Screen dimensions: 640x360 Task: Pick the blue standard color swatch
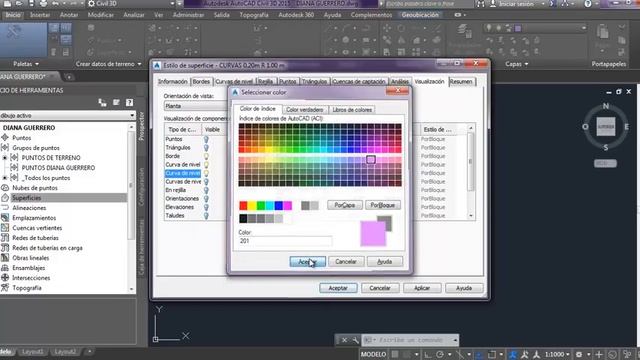(x=279, y=205)
